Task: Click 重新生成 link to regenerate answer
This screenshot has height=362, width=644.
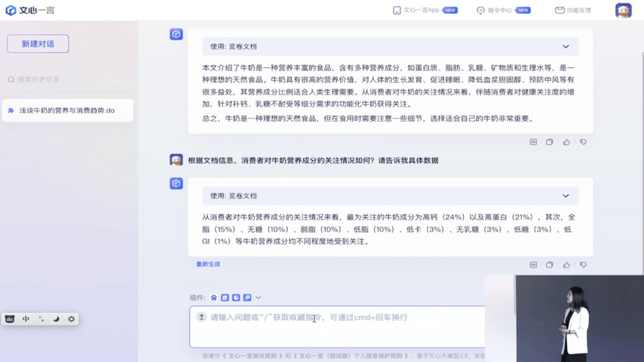Action: [208, 264]
